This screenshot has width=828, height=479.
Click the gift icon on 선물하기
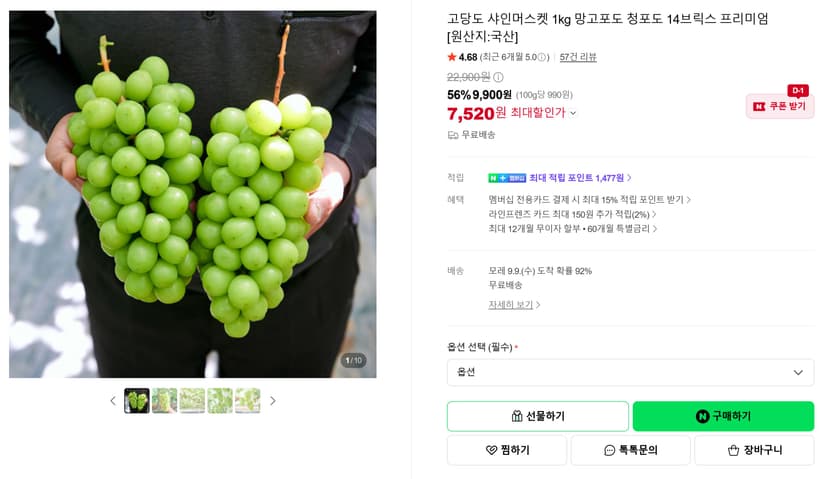click(x=517, y=416)
